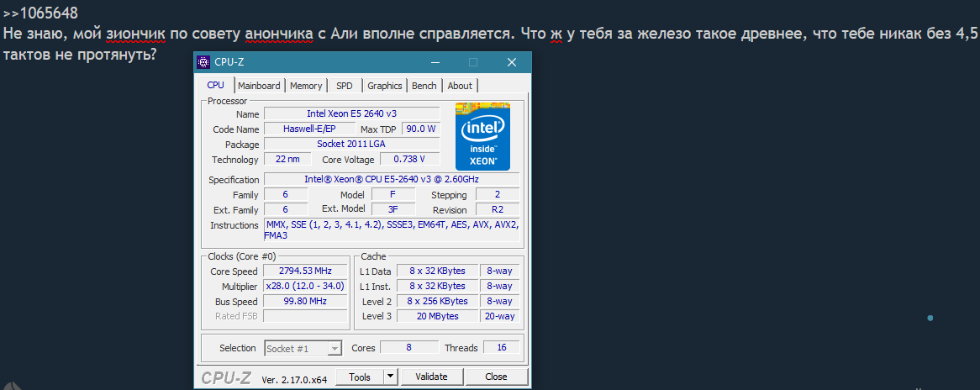The height and width of the screenshot is (390, 980).
Task: Click the Multiplier value x28.0
Action: coord(305,286)
